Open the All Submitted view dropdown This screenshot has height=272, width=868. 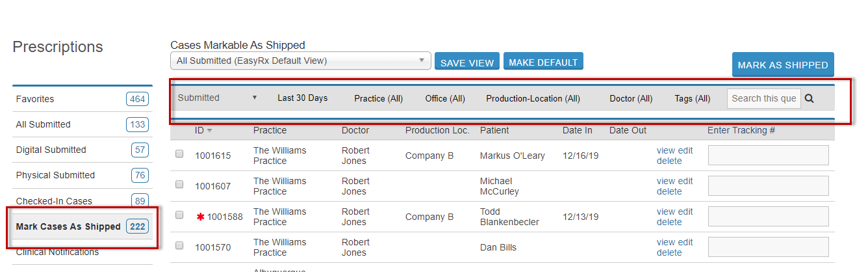301,61
